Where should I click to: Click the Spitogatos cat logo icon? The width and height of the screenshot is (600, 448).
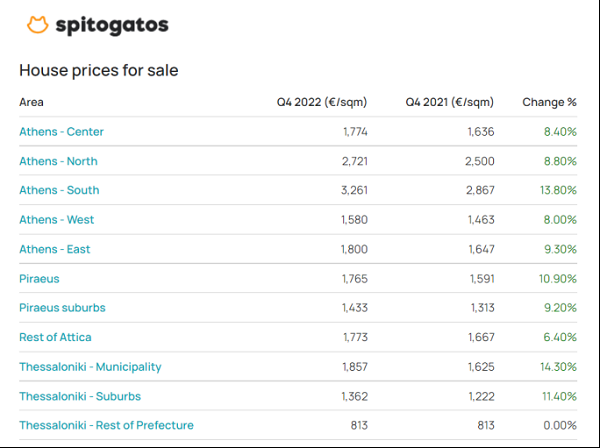tap(37, 26)
